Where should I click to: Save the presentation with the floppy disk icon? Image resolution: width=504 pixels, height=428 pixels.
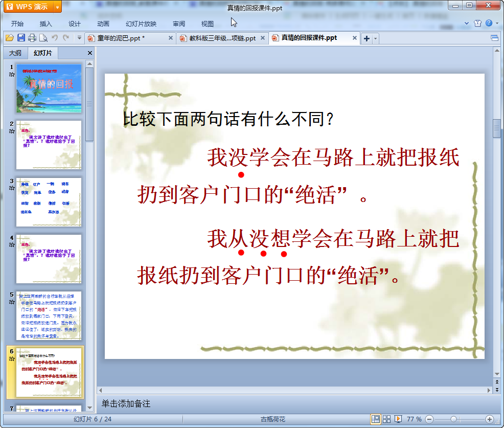click(x=21, y=38)
